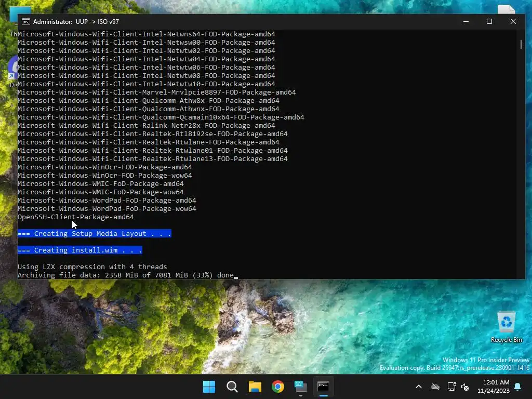Screen dimensions: 532x399
Task: Open network status tray icon
Action: pos(451,387)
